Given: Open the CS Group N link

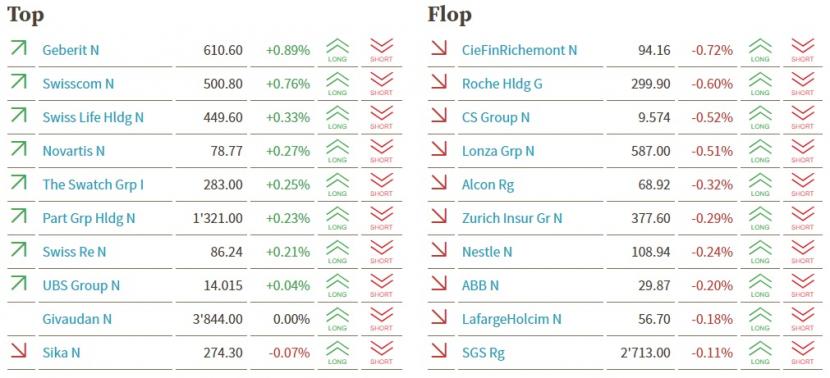Looking at the screenshot, I should coord(495,118).
